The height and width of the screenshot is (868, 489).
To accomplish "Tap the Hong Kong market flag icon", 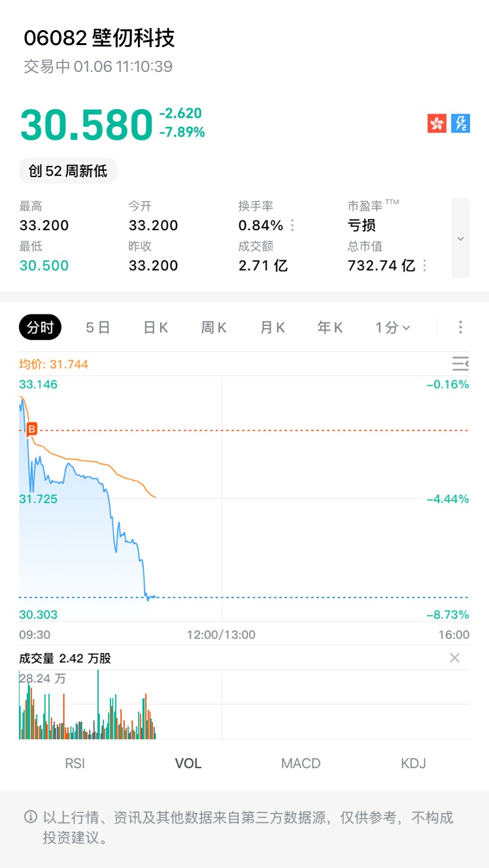I will pos(437,123).
